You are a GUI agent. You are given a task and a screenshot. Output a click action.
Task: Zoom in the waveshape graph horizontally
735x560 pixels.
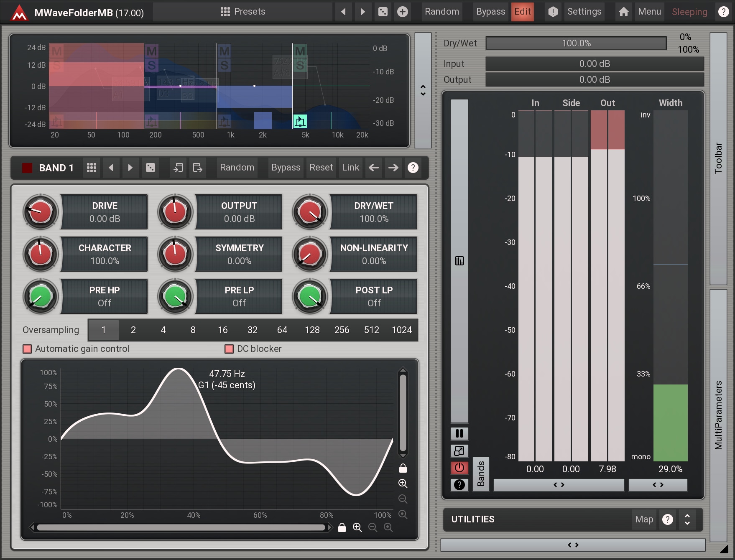[357, 527]
